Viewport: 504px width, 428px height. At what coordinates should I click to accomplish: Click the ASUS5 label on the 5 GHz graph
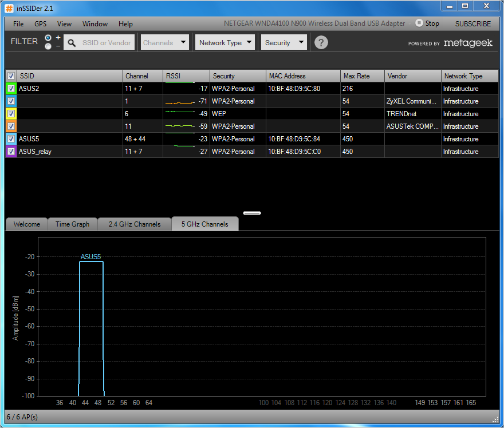pyautogui.click(x=90, y=256)
